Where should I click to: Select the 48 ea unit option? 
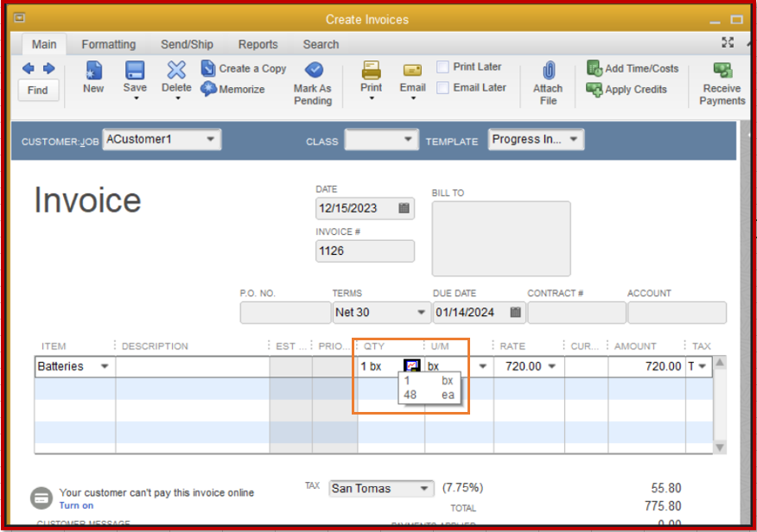click(429, 395)
